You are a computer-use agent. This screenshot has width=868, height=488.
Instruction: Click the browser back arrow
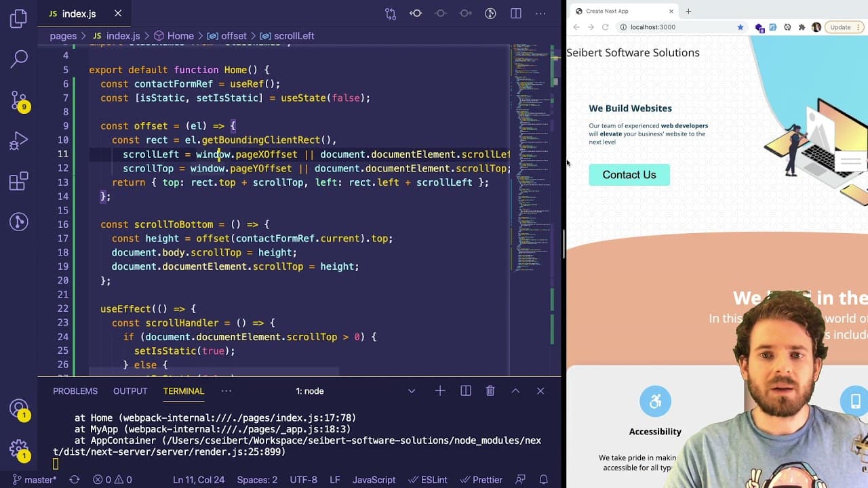click(576, 27)
